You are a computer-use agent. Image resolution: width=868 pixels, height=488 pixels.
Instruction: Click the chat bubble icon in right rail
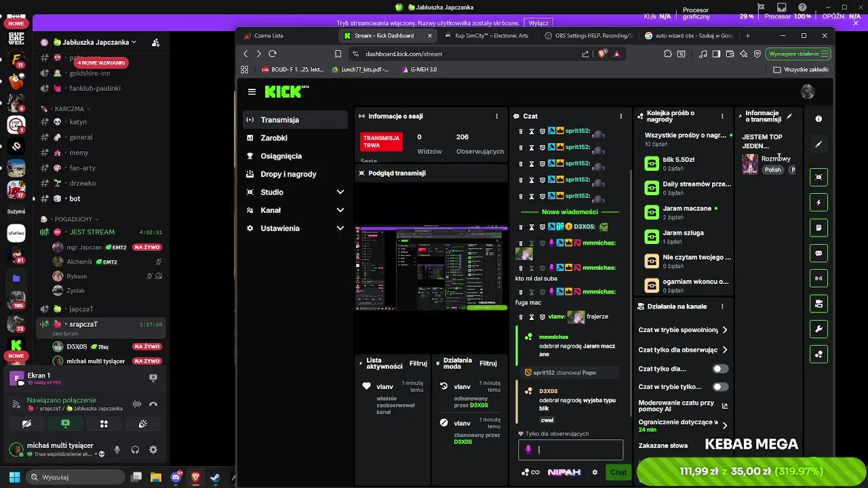pos(818,253)
